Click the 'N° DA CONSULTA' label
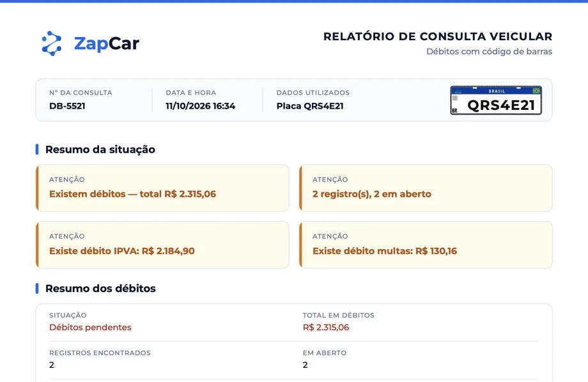The image size is (588, 382). [x=81, y=93]
